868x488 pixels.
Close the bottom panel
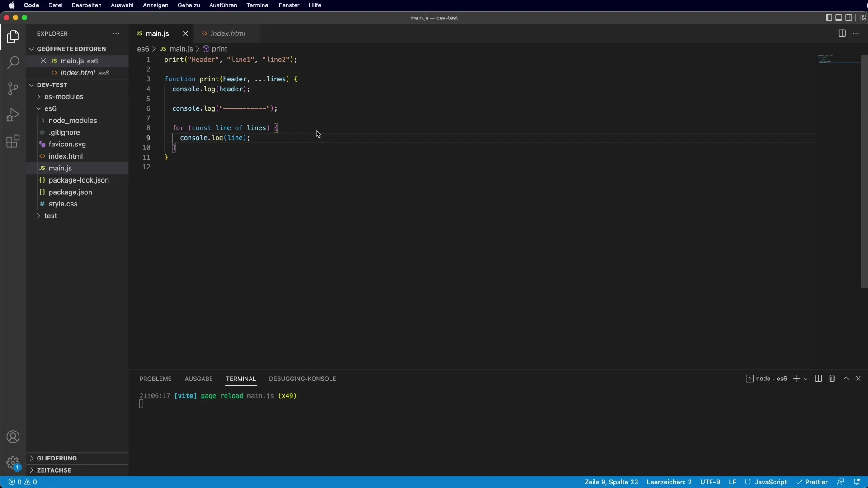[858, 379]
